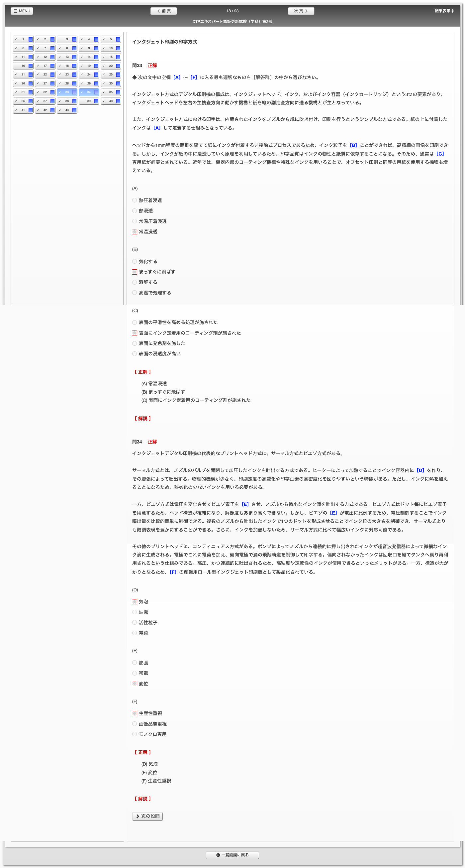This screenshot has width=465, height=868.
Task: Click the blue square icon beside question 43
Action: 74,110
